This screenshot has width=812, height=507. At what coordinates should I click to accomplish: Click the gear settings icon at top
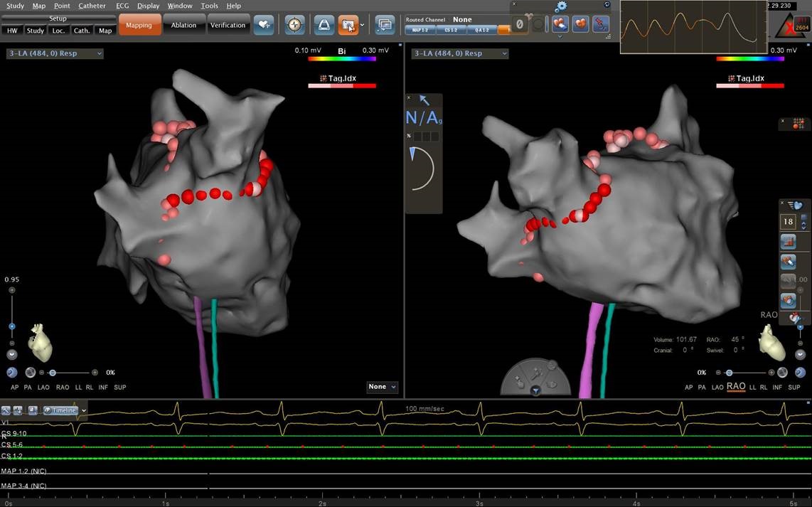click(561, 6)
